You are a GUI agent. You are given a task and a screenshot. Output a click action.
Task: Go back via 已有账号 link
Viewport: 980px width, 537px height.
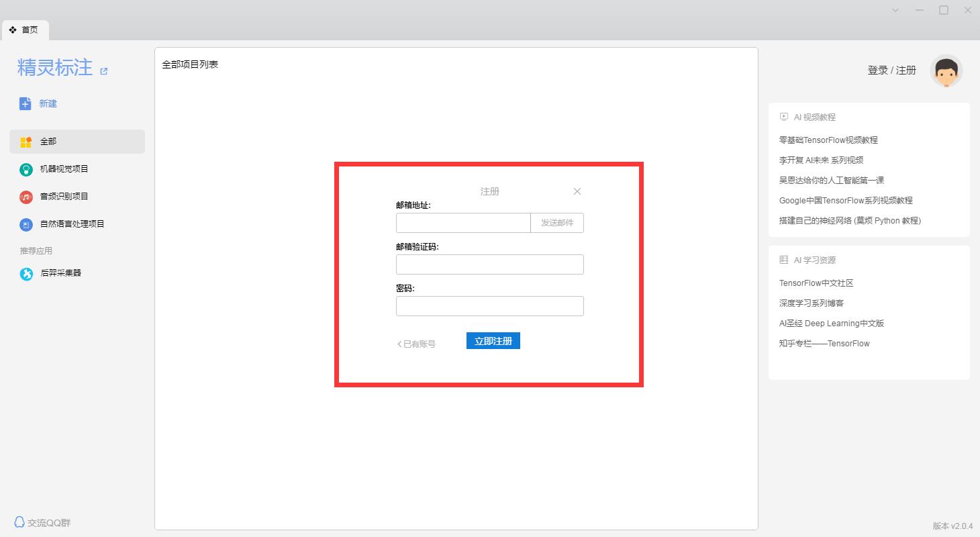tap(417, 344)
